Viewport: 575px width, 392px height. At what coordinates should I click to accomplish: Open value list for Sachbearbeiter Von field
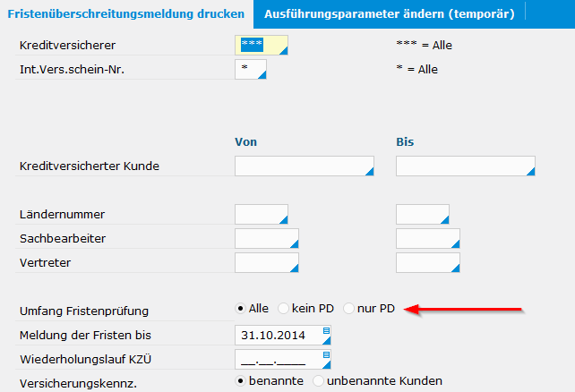tap(294, 244)
